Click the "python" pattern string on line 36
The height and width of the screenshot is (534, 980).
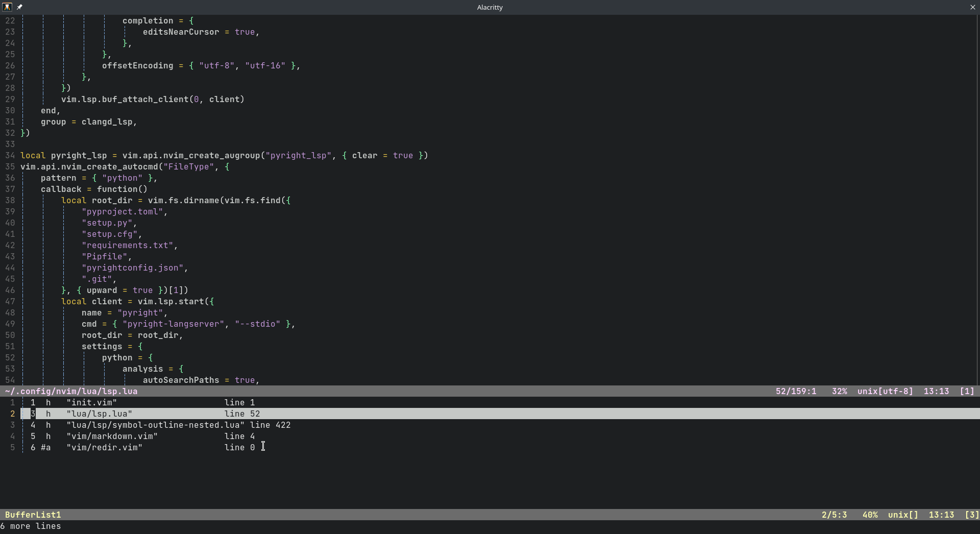[122, 178]
